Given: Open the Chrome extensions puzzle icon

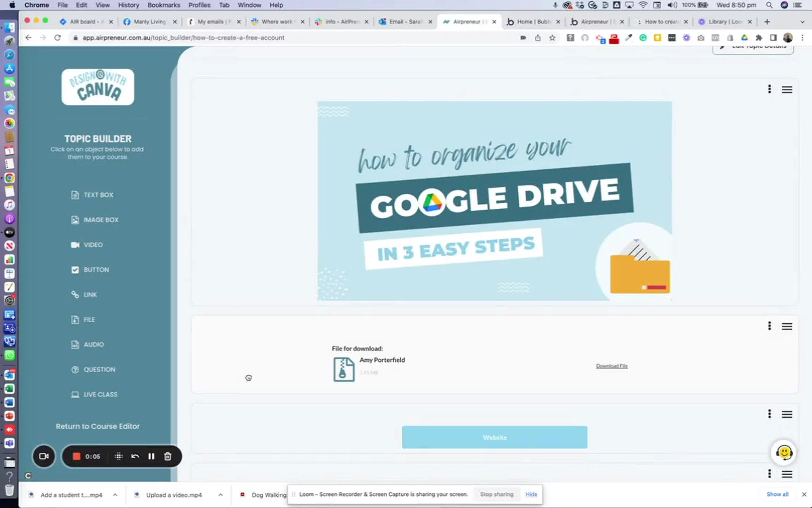Looking at the screenshot, I should point(759,38).
